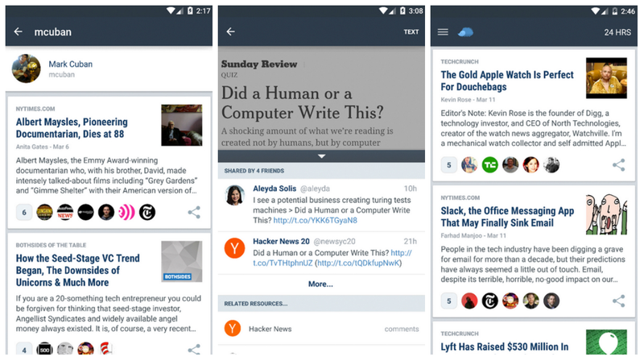Tap the Sunday Review section label
644x361 pixels.
(x=259, y=64)
